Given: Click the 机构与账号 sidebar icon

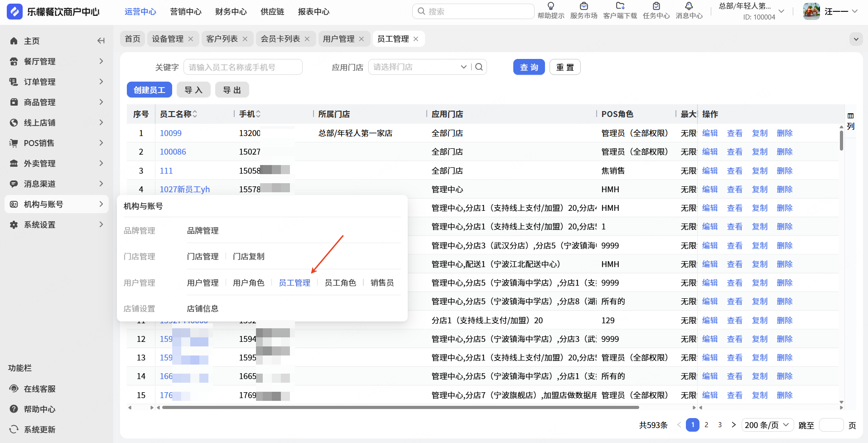Looking at the screenshot, I should (14, 204).
